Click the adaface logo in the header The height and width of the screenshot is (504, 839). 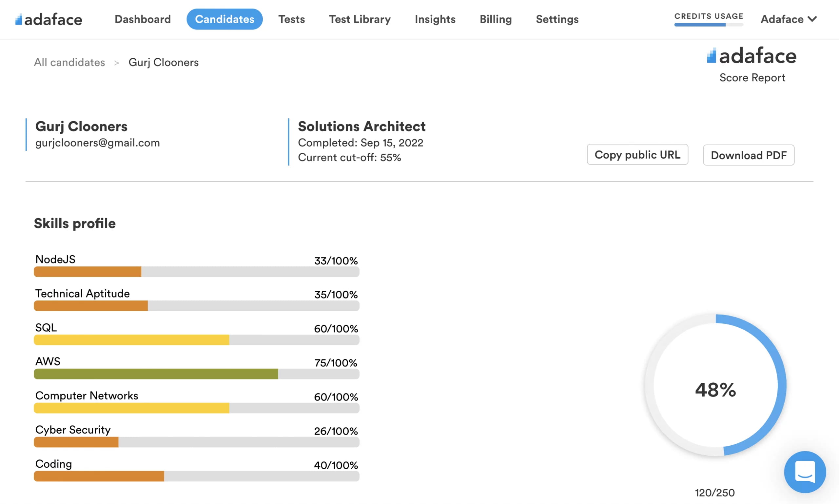(49, 19)
